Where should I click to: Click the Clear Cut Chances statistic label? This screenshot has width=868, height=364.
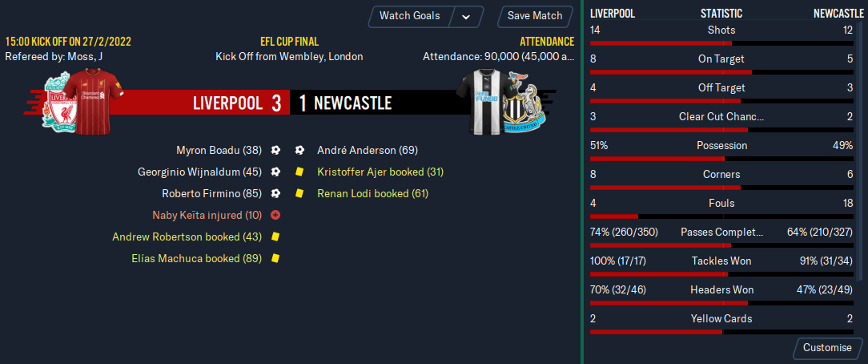(x=721, y=116)
